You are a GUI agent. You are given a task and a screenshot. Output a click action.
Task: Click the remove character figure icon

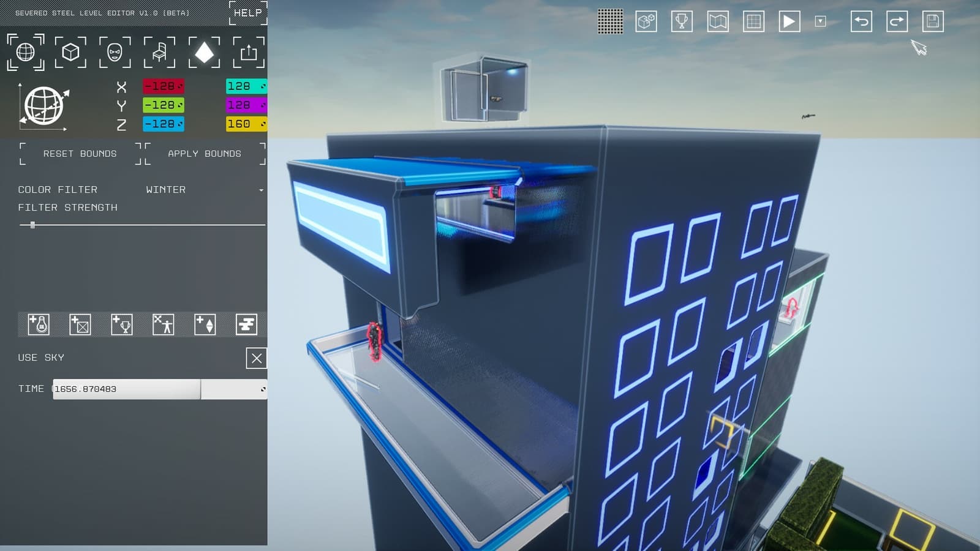pos(164,324)
